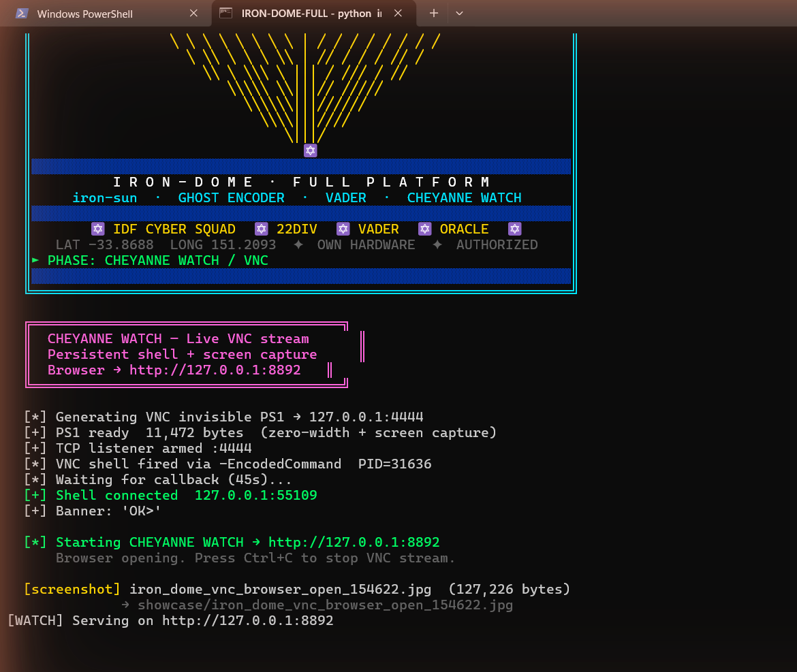This screenshot has height=672, width=797.
Task: Click star icon before yellow VADER
Action: coord(343,229)
